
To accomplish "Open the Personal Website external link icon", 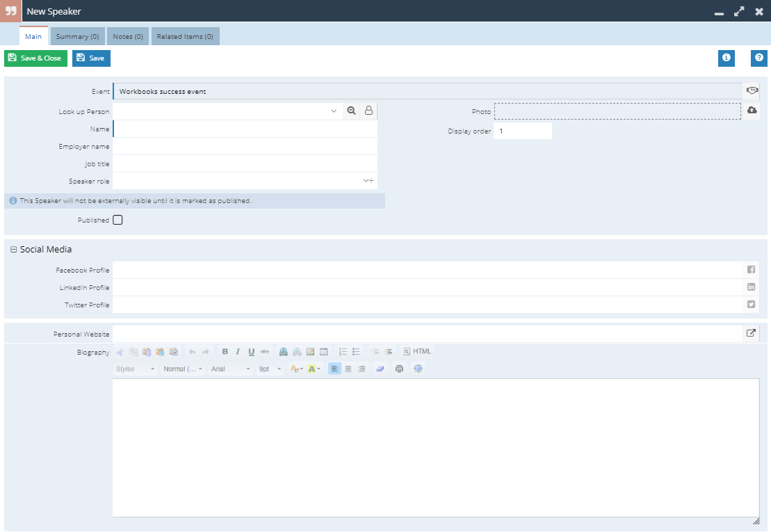I will pyautogui.click(x=751, y=333).
